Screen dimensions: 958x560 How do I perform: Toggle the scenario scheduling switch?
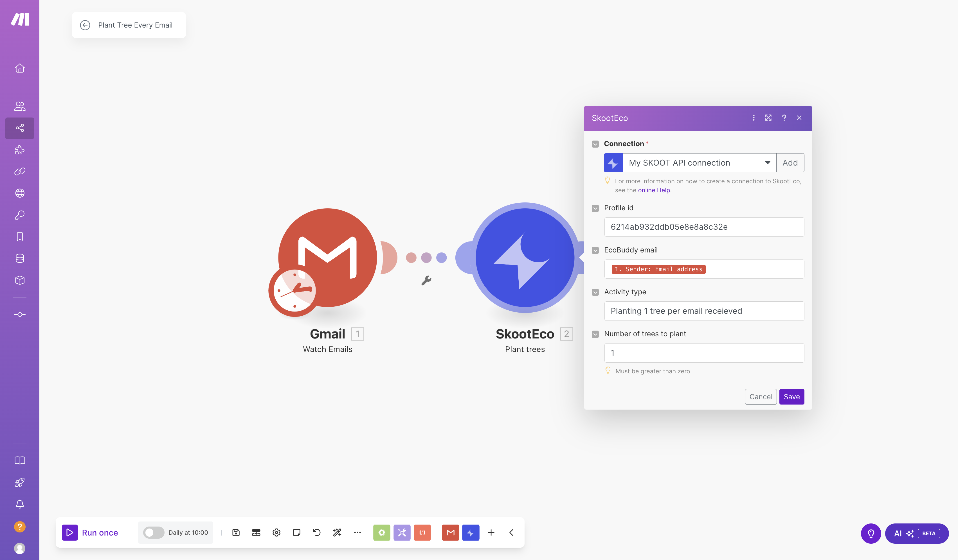(153, 532)
